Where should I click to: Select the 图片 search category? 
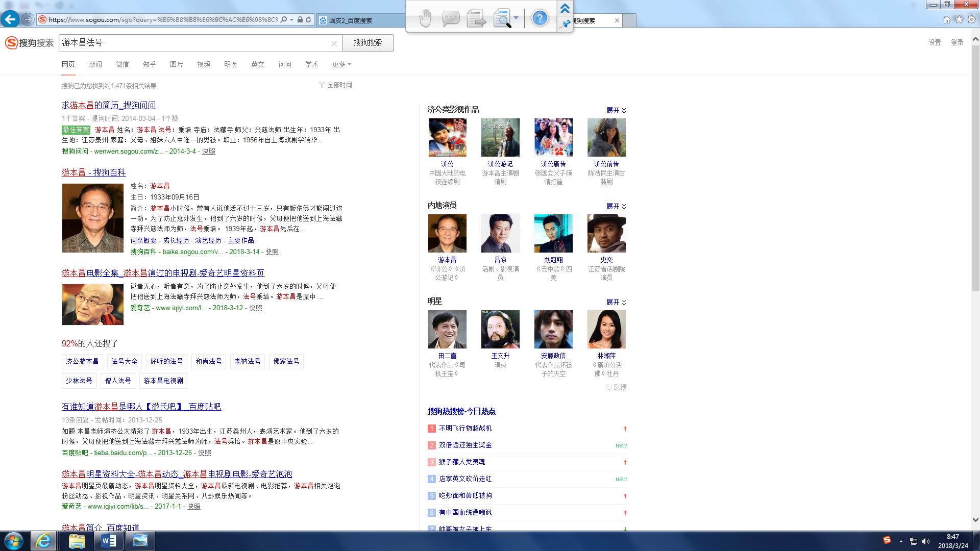coord(177,64)
